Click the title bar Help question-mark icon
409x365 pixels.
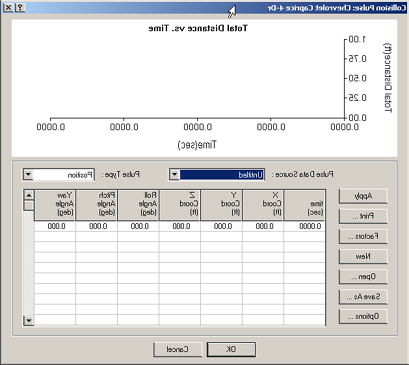[20, 7]
